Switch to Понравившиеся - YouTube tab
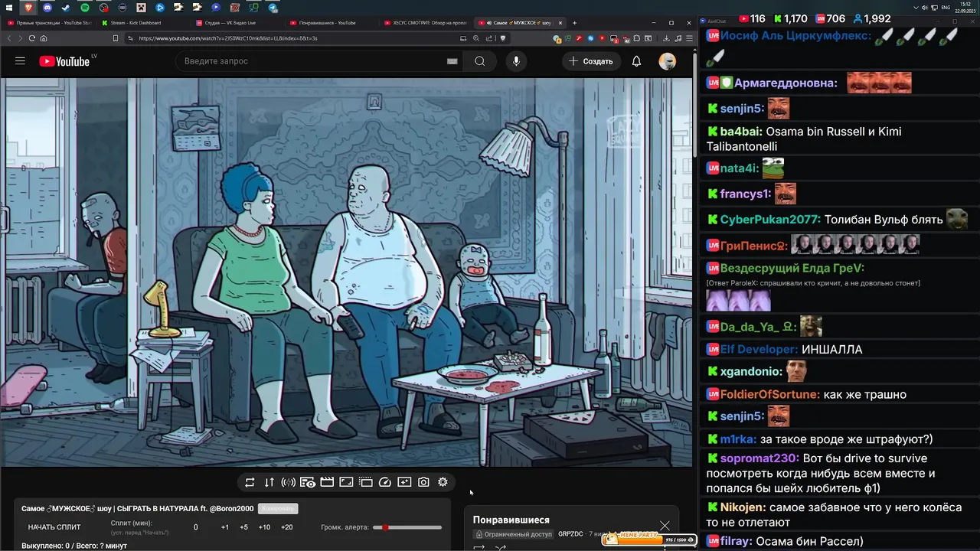 (331, 23)
